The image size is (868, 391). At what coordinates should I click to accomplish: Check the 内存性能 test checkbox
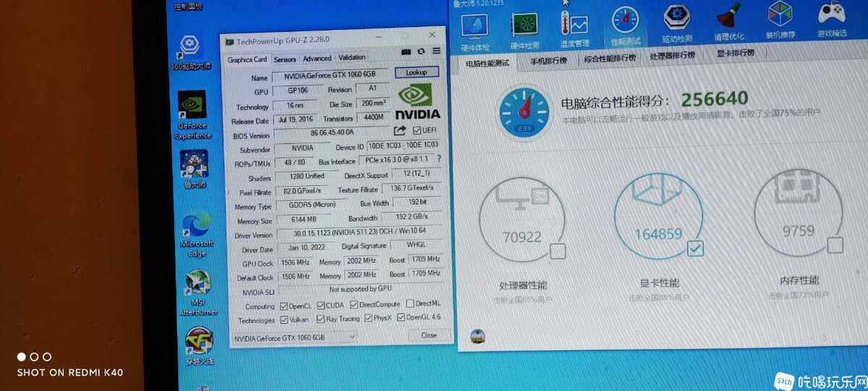point(835,245)
